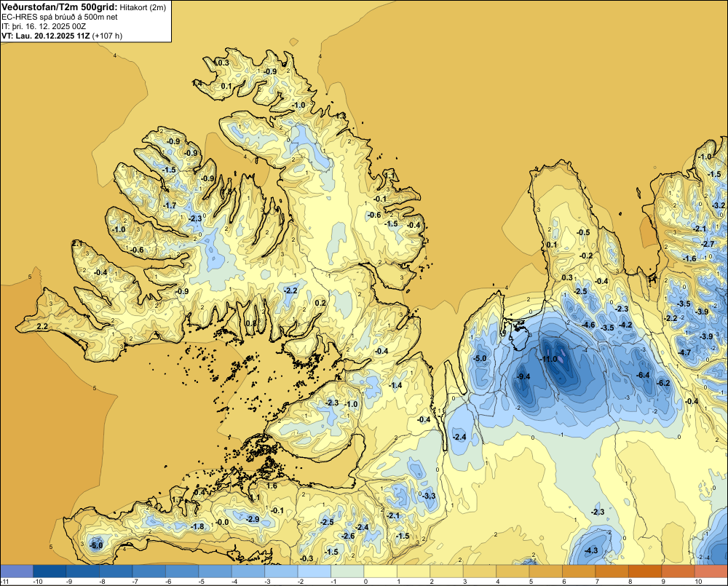Click the '-2.7' temperature label
Screen dimensions: 728x586
708,245
